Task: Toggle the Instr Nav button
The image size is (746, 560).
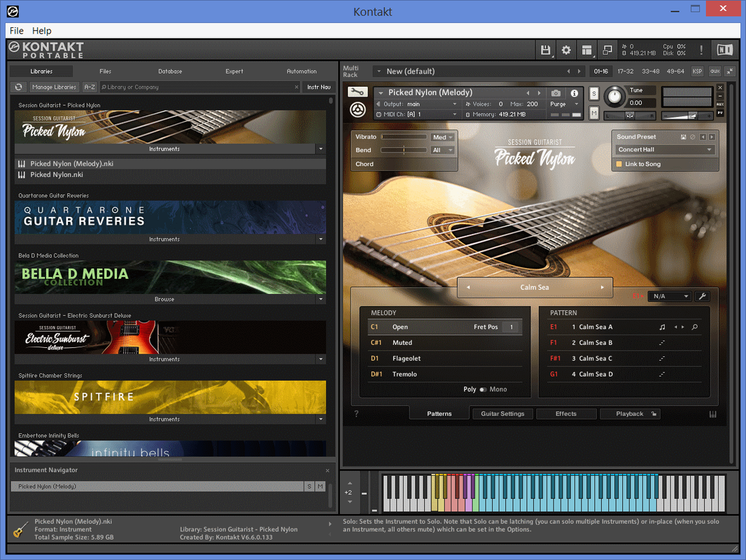Action: point(318,87)
